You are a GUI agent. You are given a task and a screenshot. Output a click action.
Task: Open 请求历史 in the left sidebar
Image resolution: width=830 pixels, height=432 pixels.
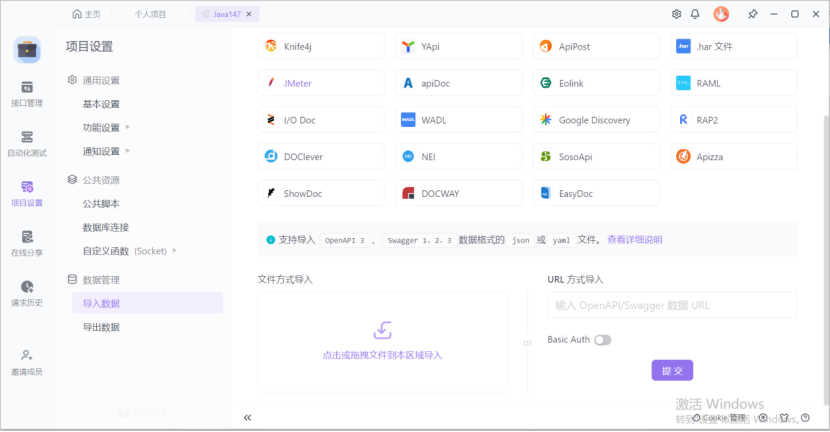[x=27, y=293]
